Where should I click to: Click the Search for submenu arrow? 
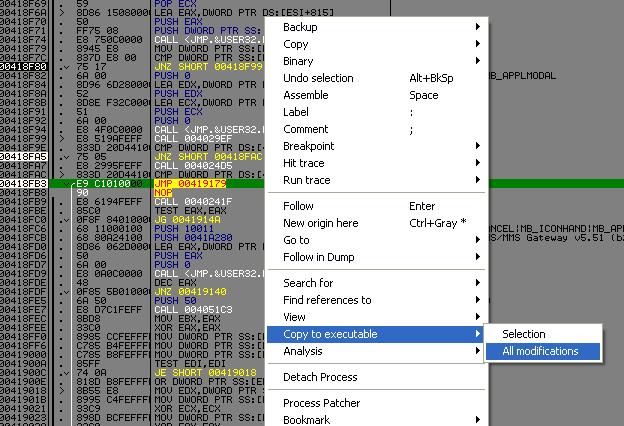[478, 283]
